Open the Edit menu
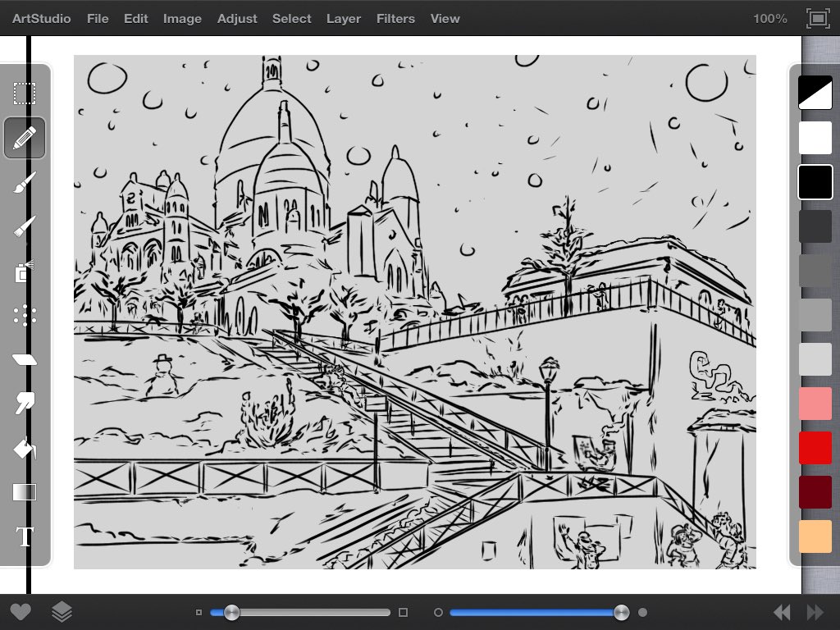 (x=135, y=19)
